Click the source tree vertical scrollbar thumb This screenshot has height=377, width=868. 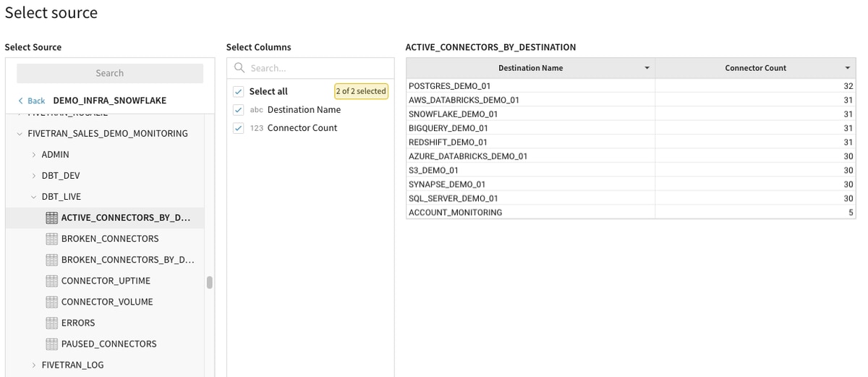tap(210, 282)
